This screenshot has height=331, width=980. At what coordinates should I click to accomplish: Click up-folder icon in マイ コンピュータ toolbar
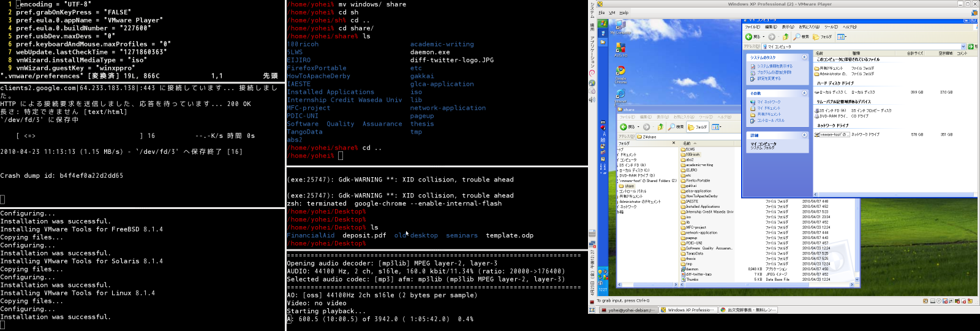click(786, 37)
